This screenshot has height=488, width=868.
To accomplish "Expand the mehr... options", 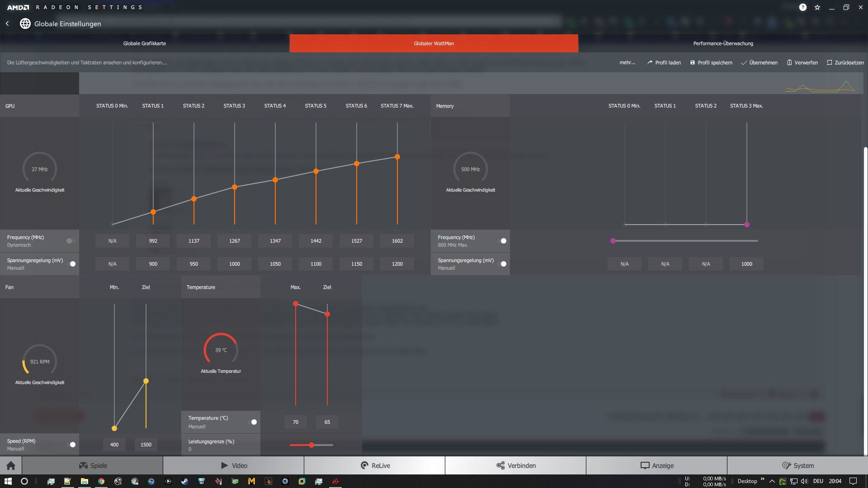I will click(627, 63).
